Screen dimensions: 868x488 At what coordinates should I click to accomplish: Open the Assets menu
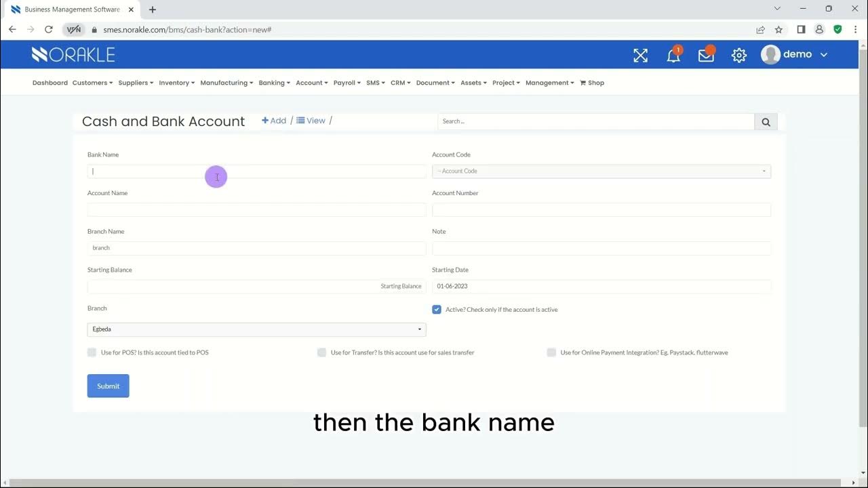[x=473, y=83]
